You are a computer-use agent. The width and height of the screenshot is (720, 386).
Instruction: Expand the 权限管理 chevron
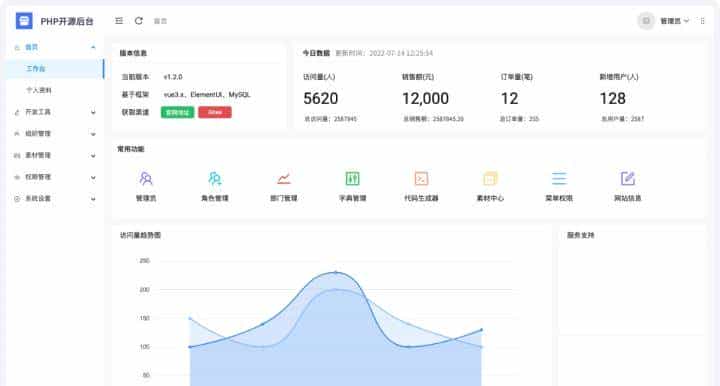coord(93,177)
